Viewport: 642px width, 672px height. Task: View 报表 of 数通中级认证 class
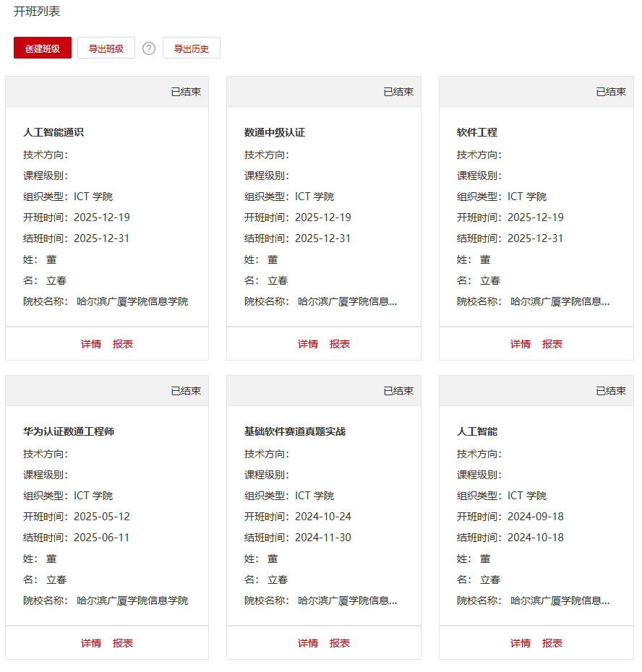coord(340,344)
